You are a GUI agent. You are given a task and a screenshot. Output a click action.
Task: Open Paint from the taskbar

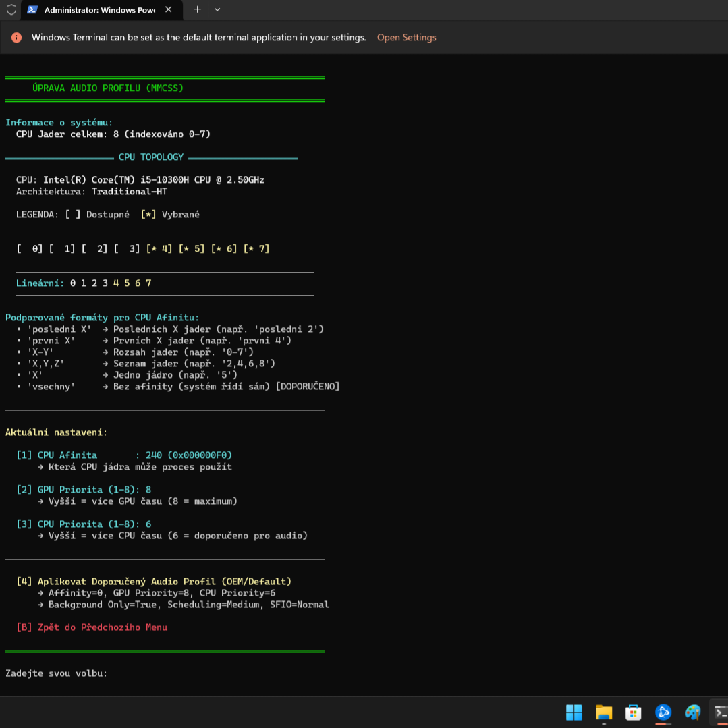(x=693, y=712)
